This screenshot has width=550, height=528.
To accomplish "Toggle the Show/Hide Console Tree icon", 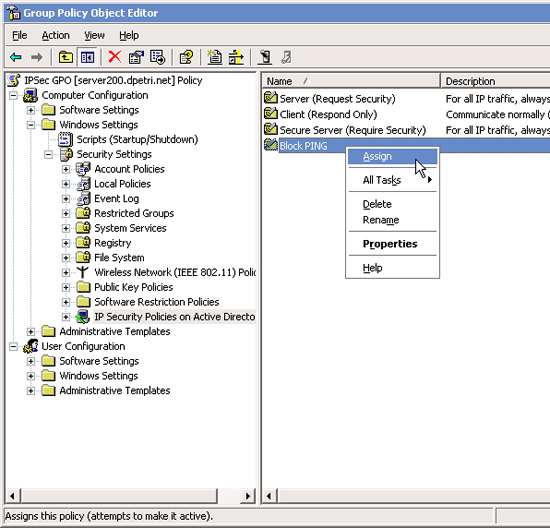I will (x=87, y=57).
